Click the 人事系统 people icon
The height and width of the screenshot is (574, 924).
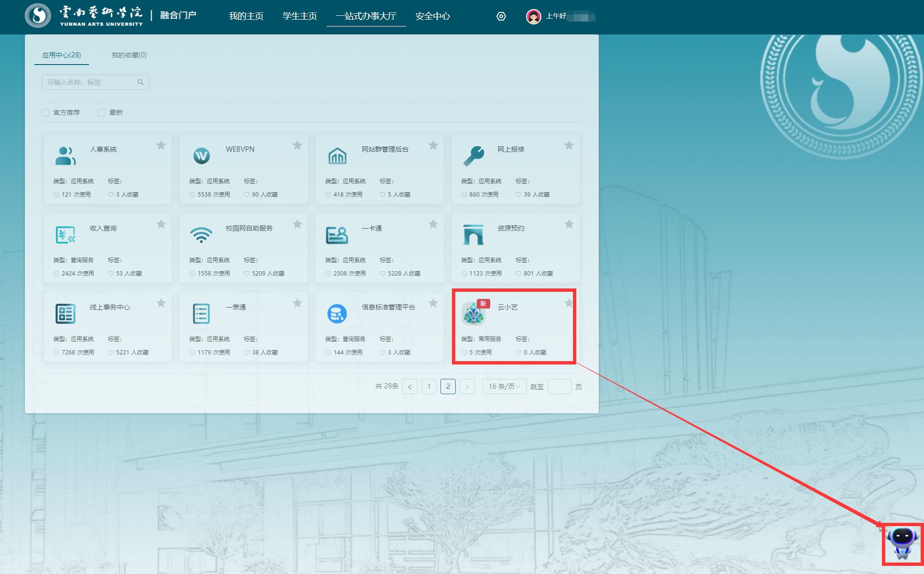pyautogui.click(x=66, y=155)
